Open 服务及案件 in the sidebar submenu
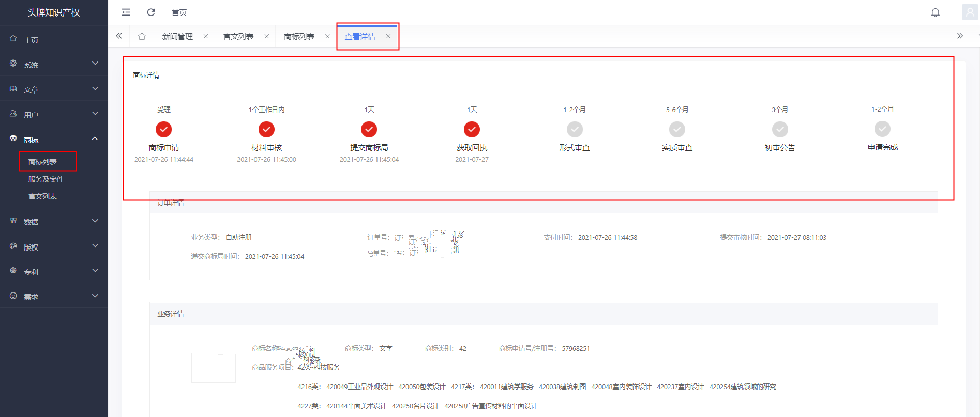980x417 pixels. click(46, 179)
